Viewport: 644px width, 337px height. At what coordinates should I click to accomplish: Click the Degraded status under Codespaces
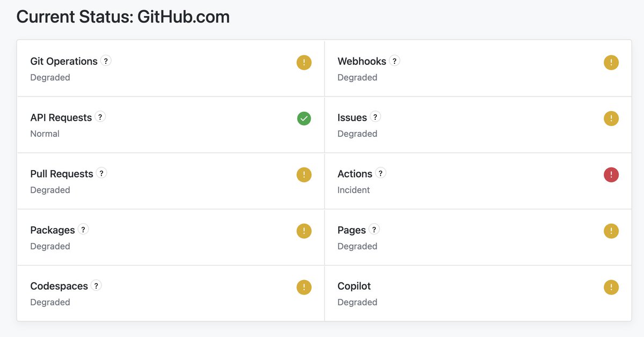coord(50,302)
